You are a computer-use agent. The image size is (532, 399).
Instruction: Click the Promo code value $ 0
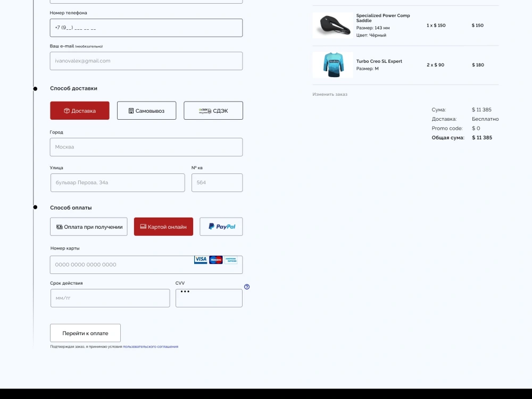[476, 128]
